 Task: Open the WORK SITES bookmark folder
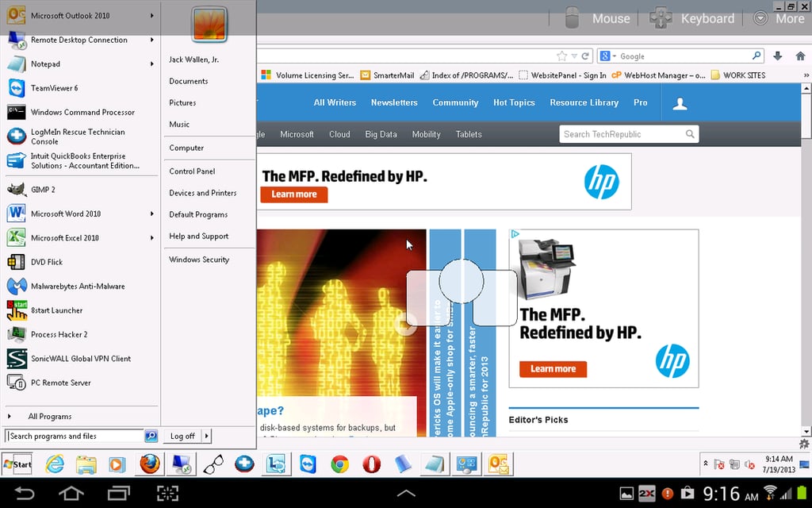click(x=738, y=75)
